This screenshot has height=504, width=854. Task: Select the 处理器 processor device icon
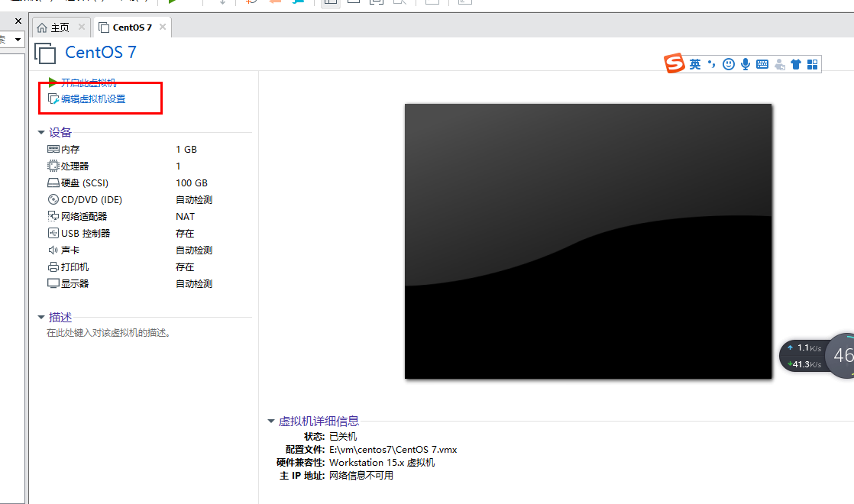(53, 166)
